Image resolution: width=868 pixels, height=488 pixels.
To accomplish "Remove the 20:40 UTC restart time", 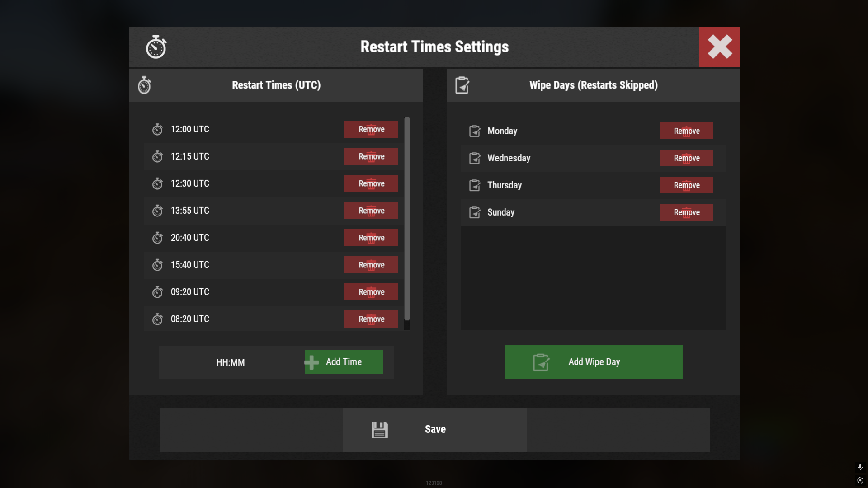I will [371, 238].
